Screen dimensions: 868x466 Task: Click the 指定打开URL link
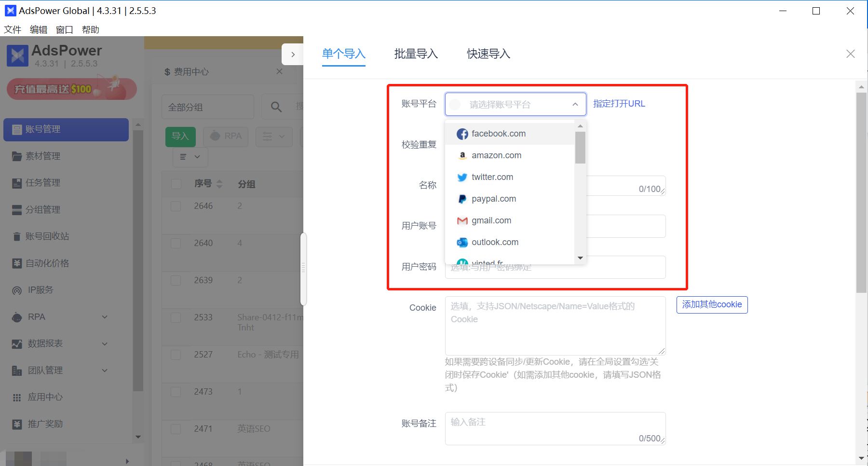click(x=619, y=104)
